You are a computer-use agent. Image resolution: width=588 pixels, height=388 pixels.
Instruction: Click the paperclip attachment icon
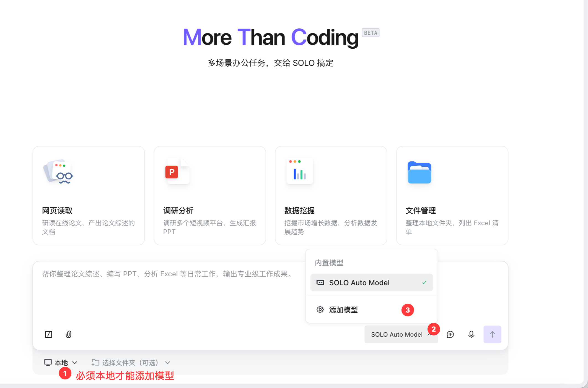coord(68,334)
